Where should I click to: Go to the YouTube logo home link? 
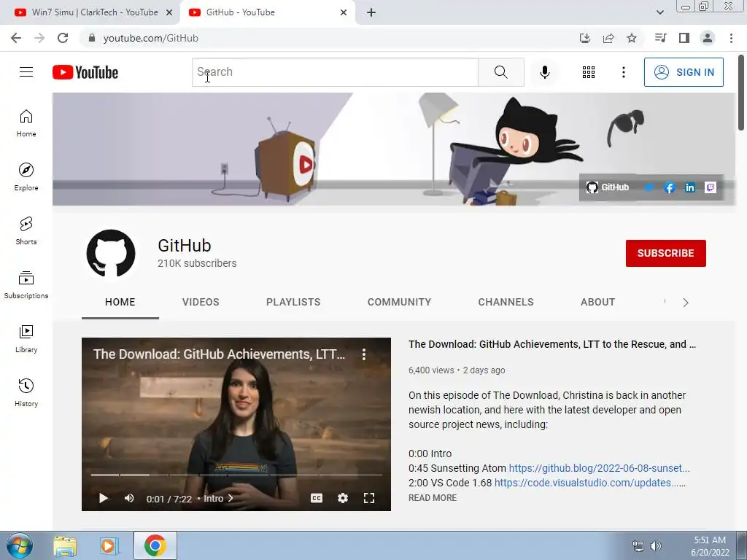point(85,72)
